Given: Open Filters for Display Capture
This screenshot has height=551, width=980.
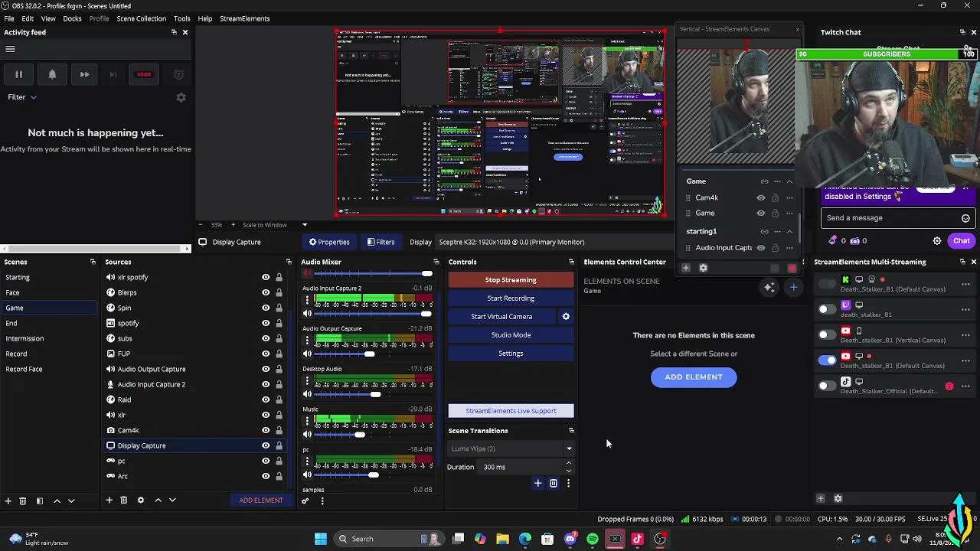Looking at the screenshot, I should (x=381, y=242).
